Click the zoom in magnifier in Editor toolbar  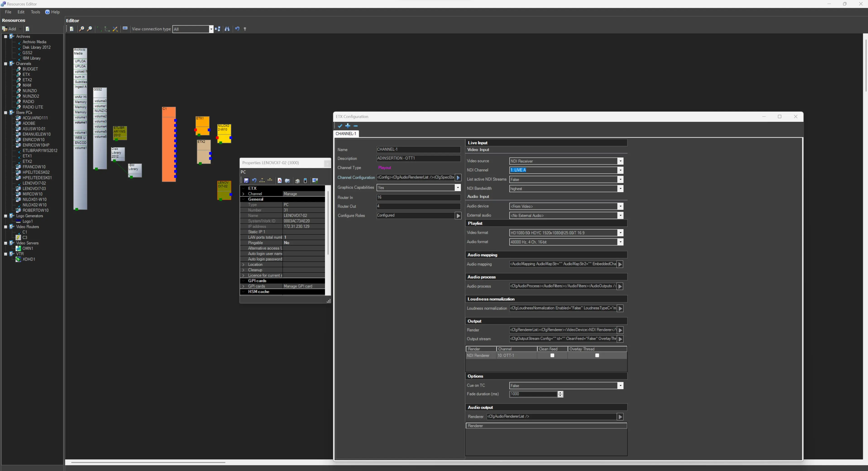[81, 29]
